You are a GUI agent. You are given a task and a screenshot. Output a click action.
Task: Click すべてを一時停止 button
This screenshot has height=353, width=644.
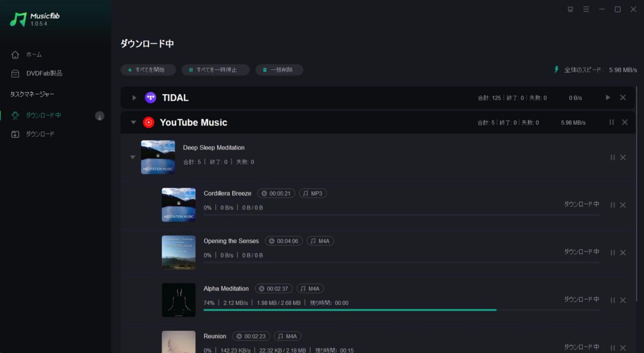215,70
